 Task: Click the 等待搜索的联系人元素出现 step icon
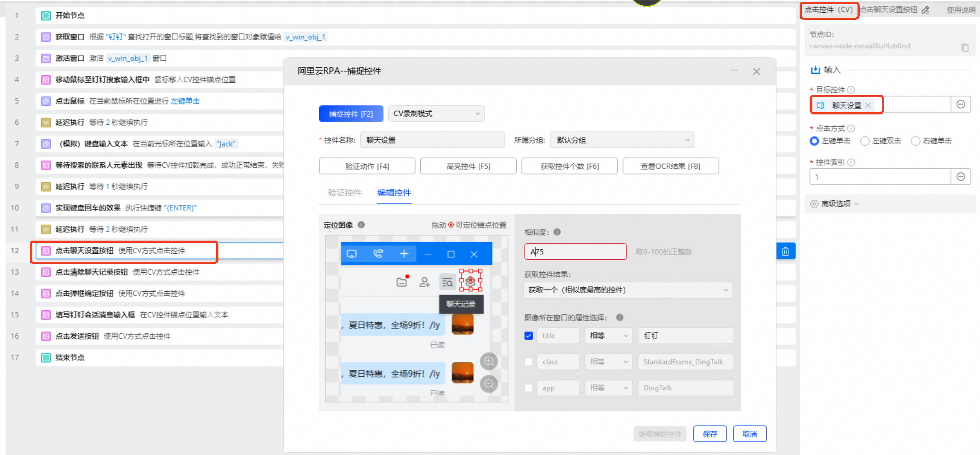(46, 165)
